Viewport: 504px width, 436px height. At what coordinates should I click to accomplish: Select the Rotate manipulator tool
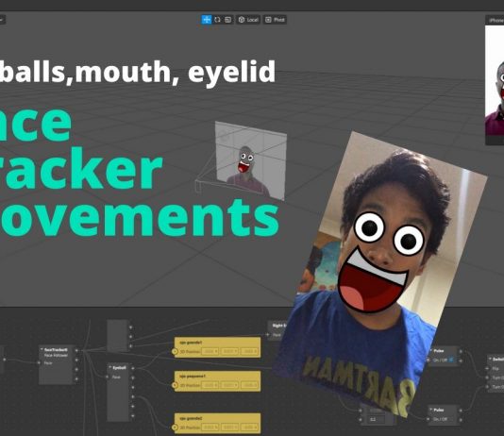coord(217,20)
